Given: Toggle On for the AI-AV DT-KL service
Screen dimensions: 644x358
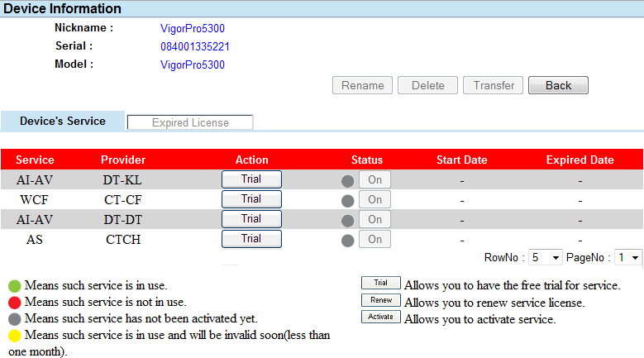Looking at the screenshot, I should coord(374,179).
